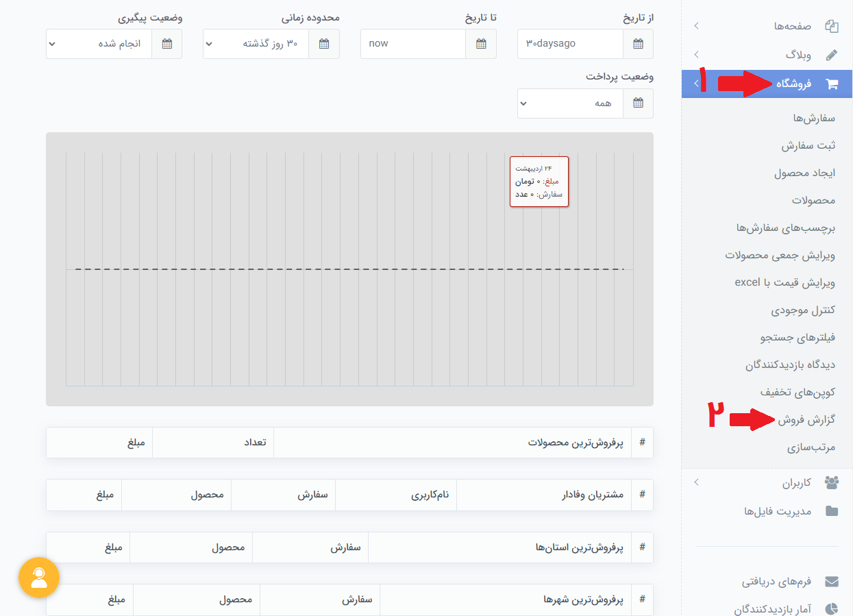Open ویرایش قیمت با excel link
The image size is (853, 616).
[x=784, y=282]
